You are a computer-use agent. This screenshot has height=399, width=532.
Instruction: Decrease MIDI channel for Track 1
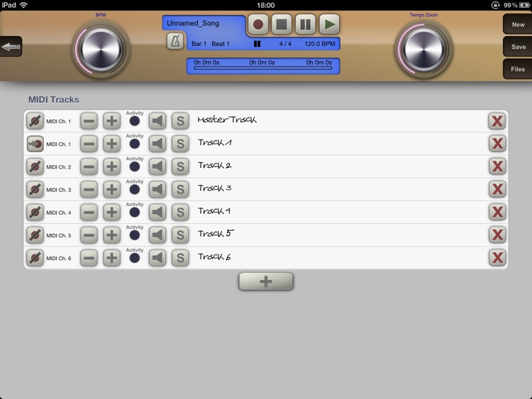pos(89,144)
